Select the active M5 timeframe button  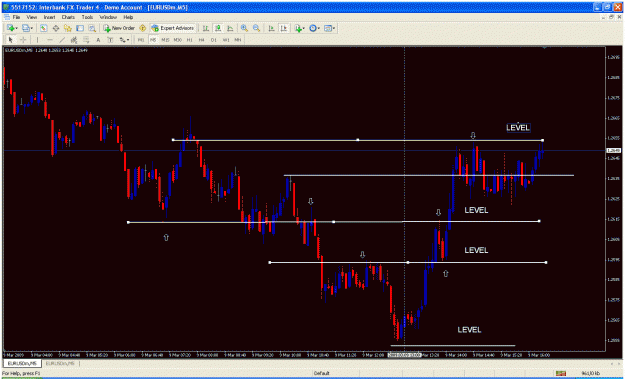point(153,40)
